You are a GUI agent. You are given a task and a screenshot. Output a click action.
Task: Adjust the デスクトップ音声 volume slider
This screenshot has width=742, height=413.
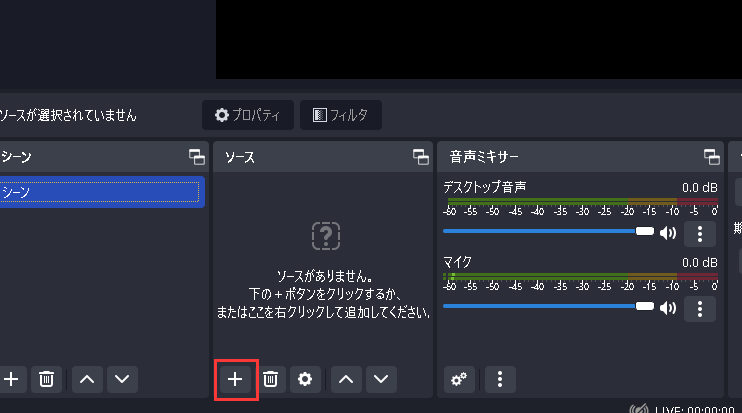pyautogui.click(x=548, y=231)
